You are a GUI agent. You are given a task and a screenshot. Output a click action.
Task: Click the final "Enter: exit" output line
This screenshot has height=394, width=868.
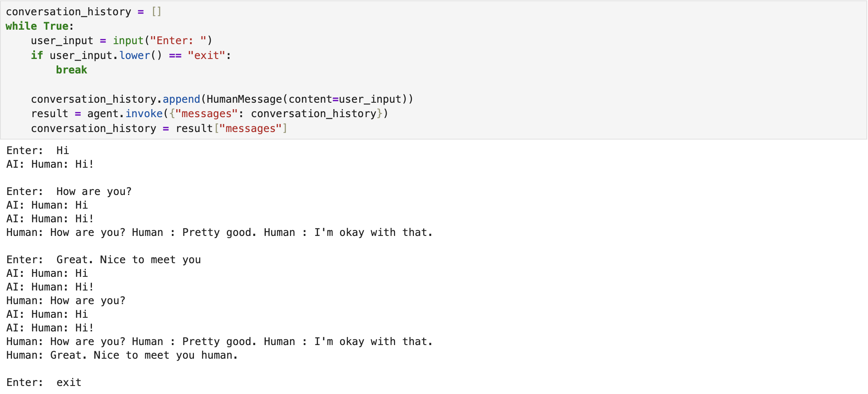(44, 382)
